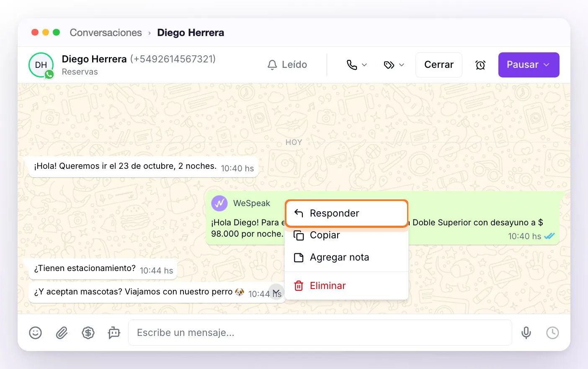588x369 pixels.
Task: Go back to Conversaciones breadcrumb
Action: pos(106,33)
